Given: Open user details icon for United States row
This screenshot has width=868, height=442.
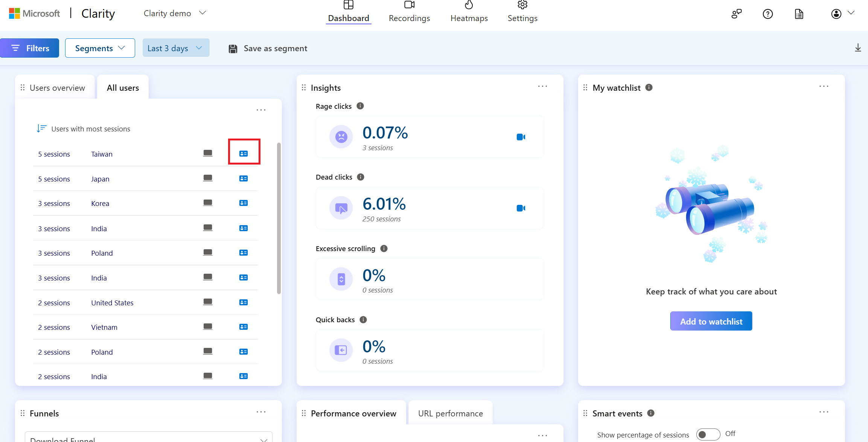Looking at the screenshot, I should (244, 302).
